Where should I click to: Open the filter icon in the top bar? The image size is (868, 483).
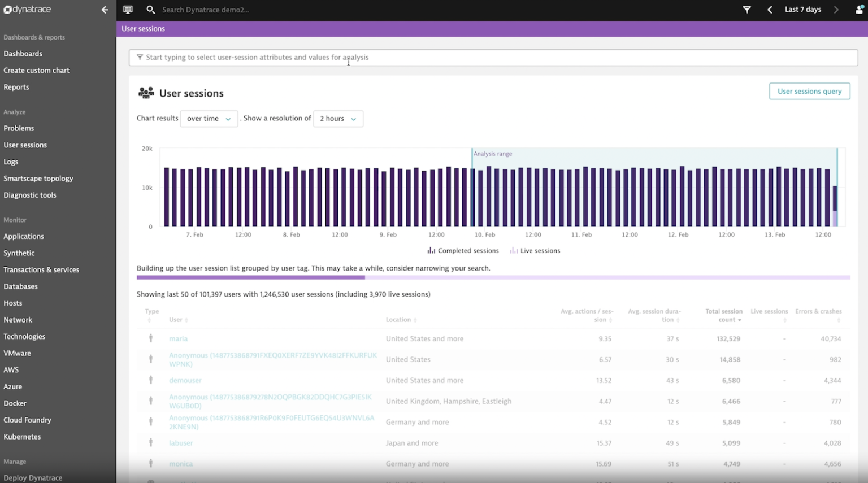747,10
